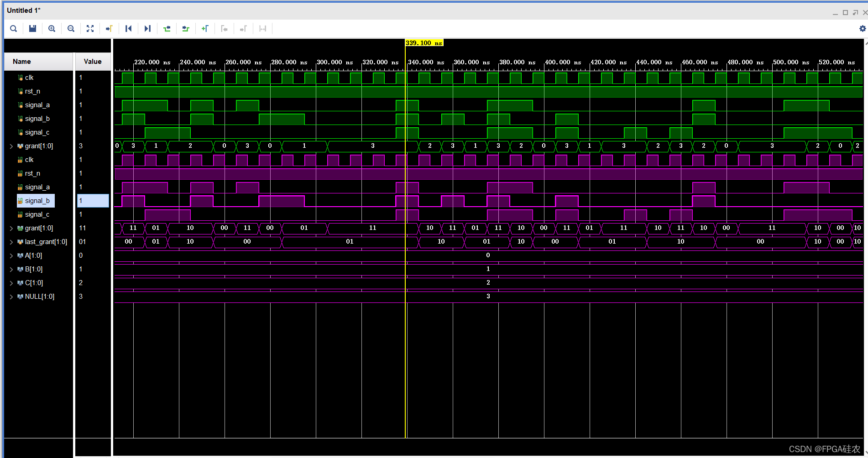Click the Value column header

pos(93,62)
